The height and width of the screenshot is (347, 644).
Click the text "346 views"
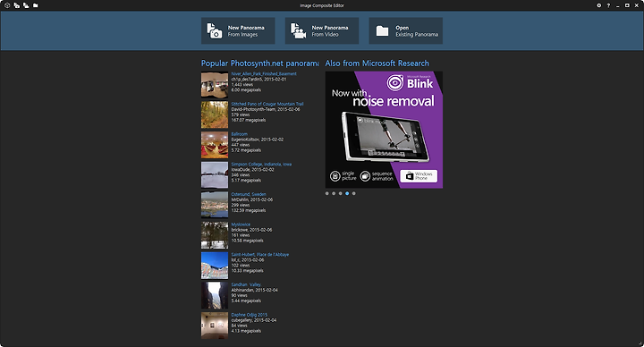[241, 175]
